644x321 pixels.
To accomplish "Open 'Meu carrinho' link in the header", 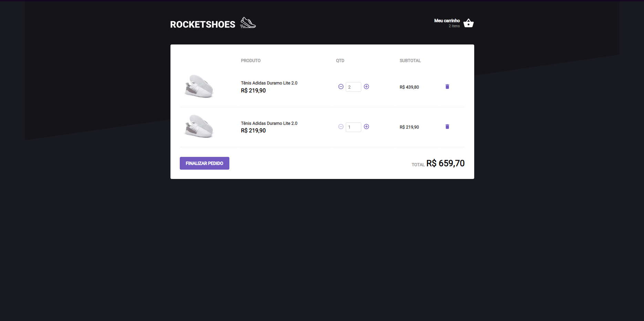I will coord(447,20).
